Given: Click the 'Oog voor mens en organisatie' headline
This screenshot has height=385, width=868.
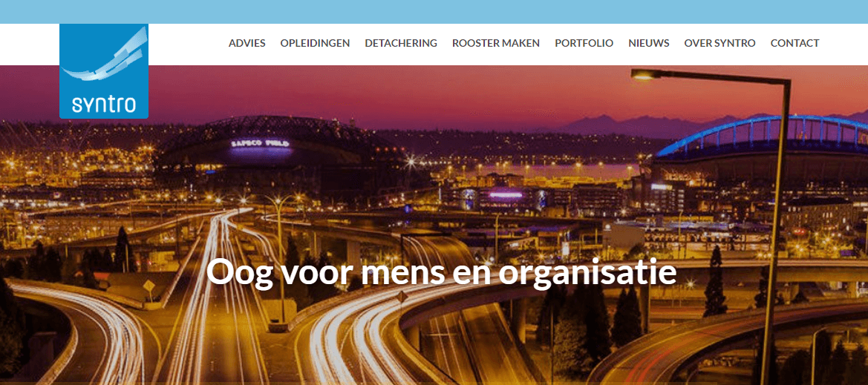Looking at the screenshot, I should pyautogui.click(x=441, y=273).
